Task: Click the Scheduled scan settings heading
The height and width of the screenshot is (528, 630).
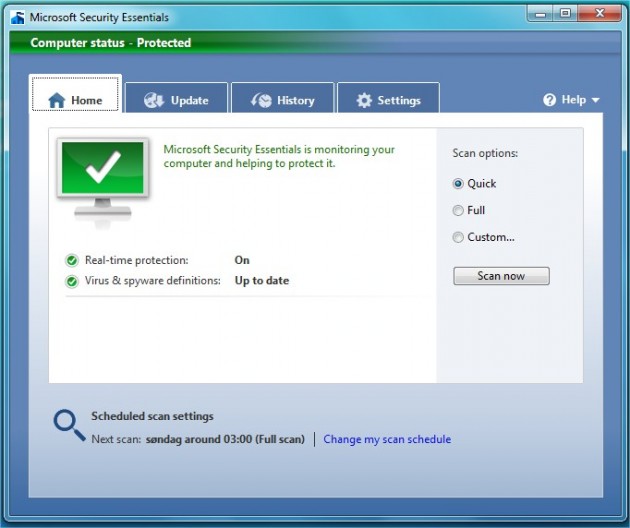Action: [152, 416]
